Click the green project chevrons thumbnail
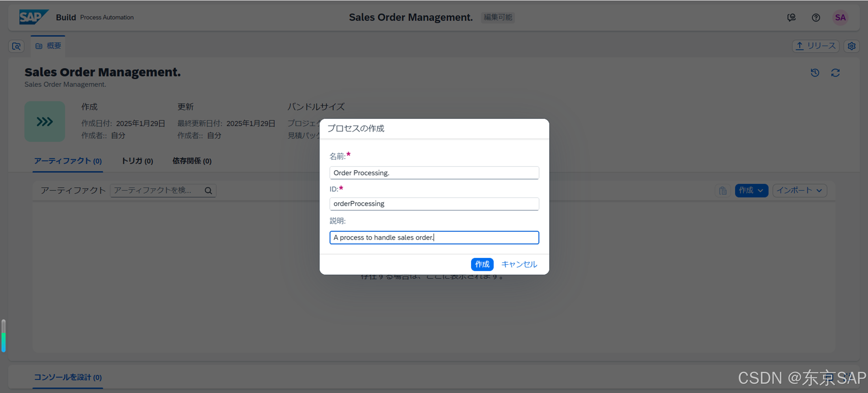The image size is (868, 393). point(45,121)
